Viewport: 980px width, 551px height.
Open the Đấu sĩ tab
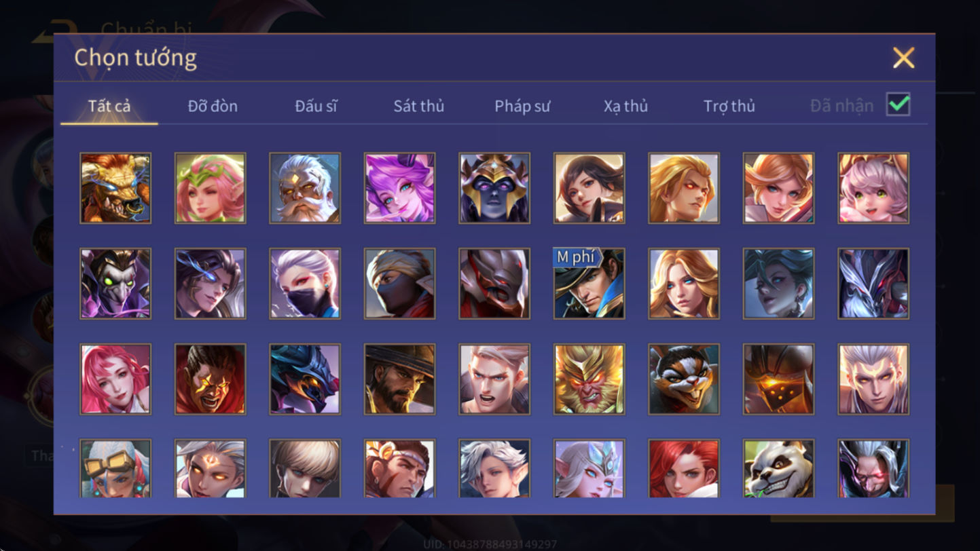click(x=316, y=106)
